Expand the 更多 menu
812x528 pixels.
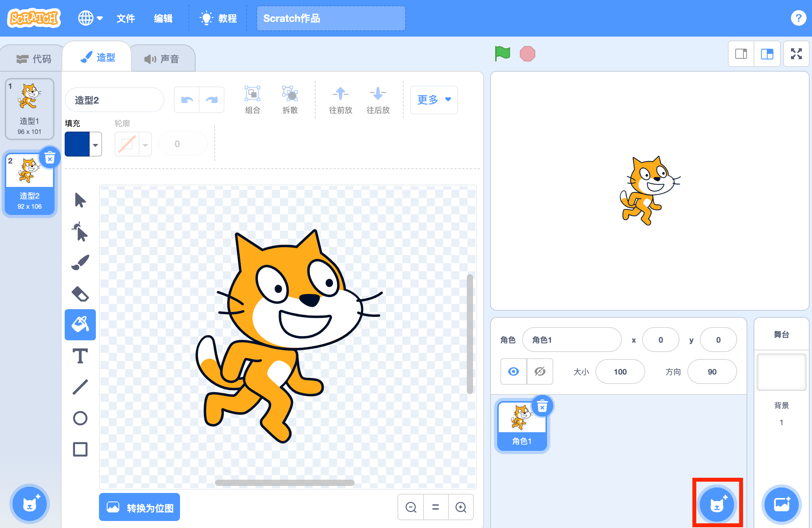(434, 100)
